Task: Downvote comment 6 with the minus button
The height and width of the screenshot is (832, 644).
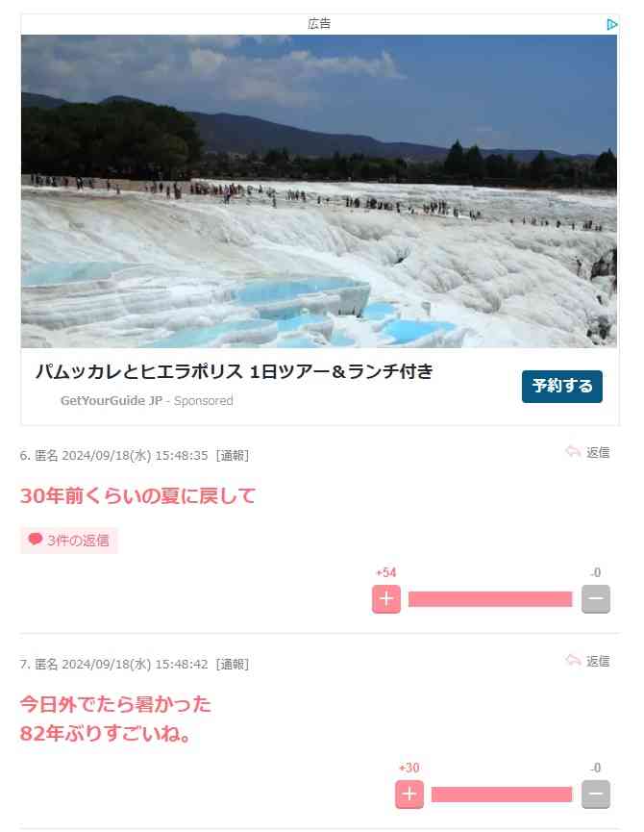Action: [596, 599]
